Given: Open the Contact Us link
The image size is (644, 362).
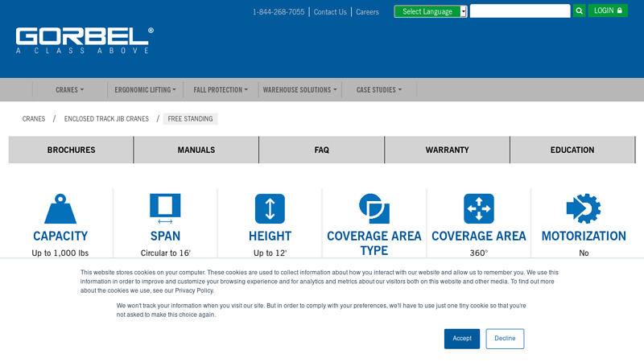Looking at the screenshot, I should (330, 12).
